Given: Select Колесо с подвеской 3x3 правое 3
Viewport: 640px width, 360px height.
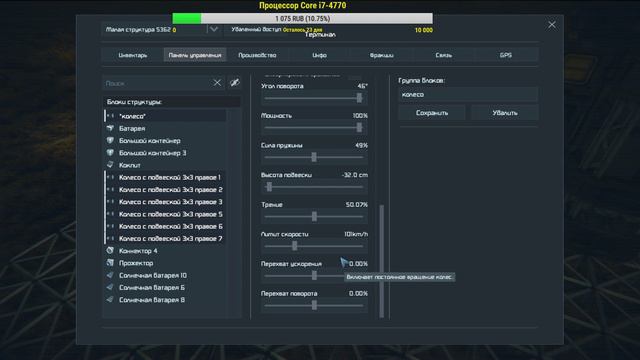Looking at the screenshot, I should point(165,202).
